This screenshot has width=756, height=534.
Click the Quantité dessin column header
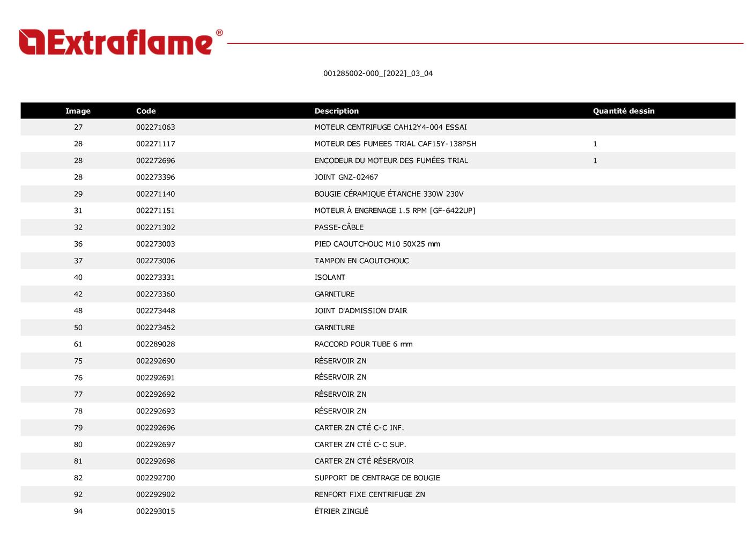[623, 111]
